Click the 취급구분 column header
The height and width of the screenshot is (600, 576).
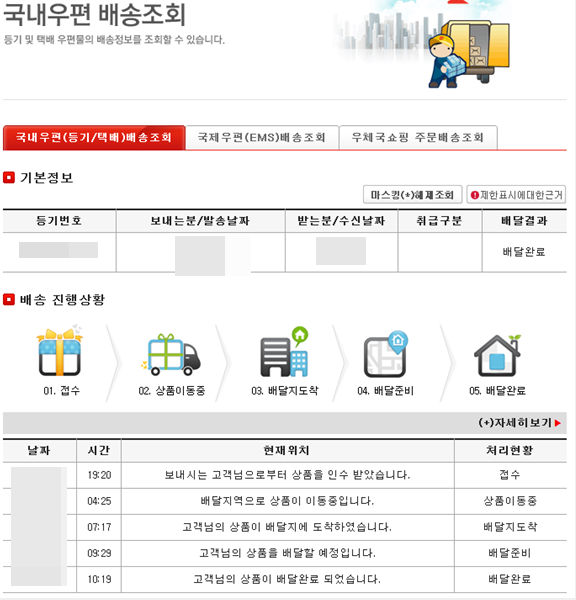click(x=440, y=221)
